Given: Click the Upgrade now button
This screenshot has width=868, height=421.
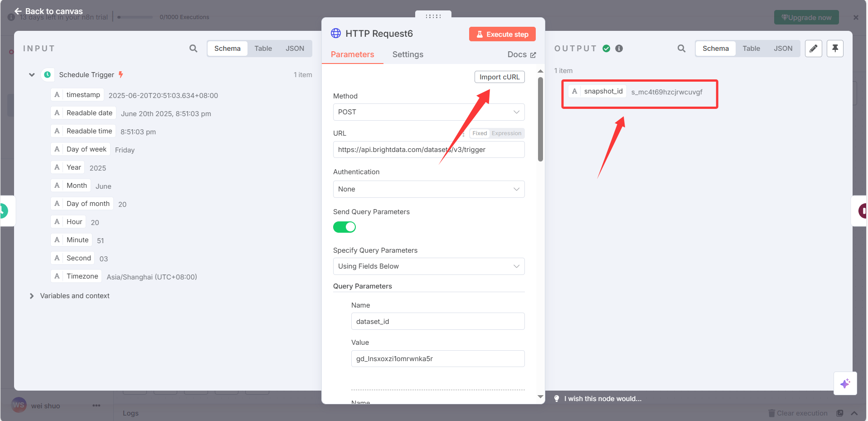Looking at the screenshot, I should point(806,17).
